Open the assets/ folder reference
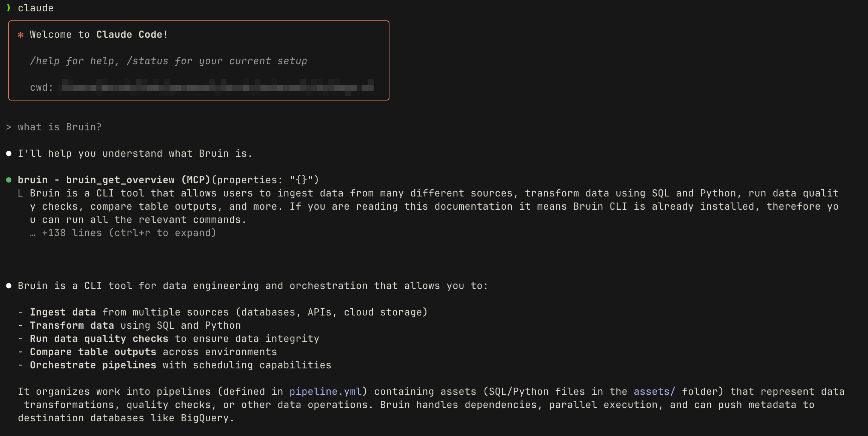 coord(654,391)
